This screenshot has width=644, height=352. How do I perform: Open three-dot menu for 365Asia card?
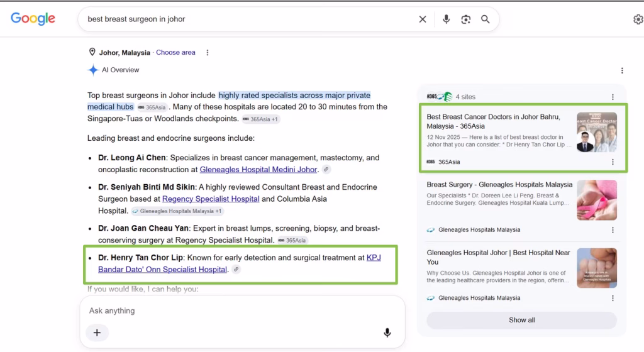tap(613, 162)
